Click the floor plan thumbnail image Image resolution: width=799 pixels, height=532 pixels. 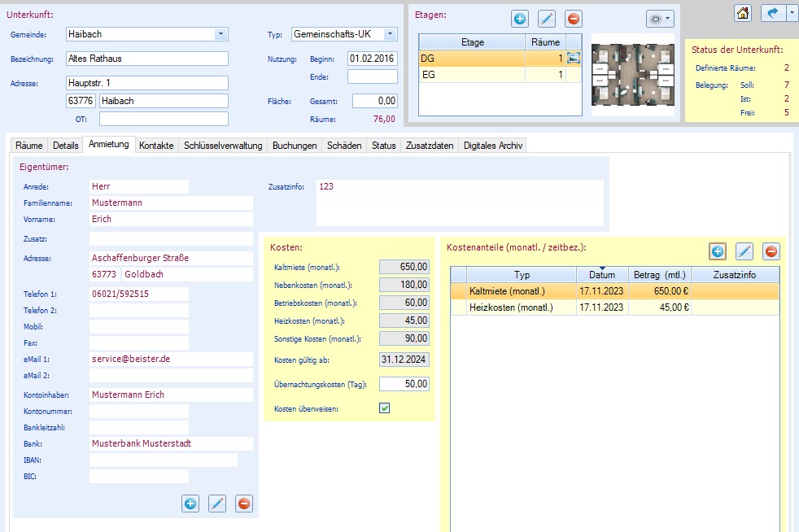coord(634,77)
